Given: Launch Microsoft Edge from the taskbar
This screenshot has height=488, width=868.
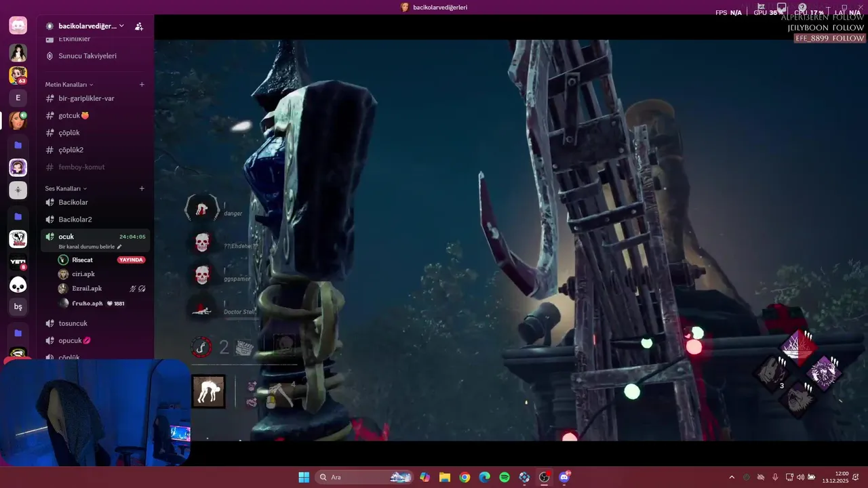Looking at the screenshot, I should tap(484, 477).
